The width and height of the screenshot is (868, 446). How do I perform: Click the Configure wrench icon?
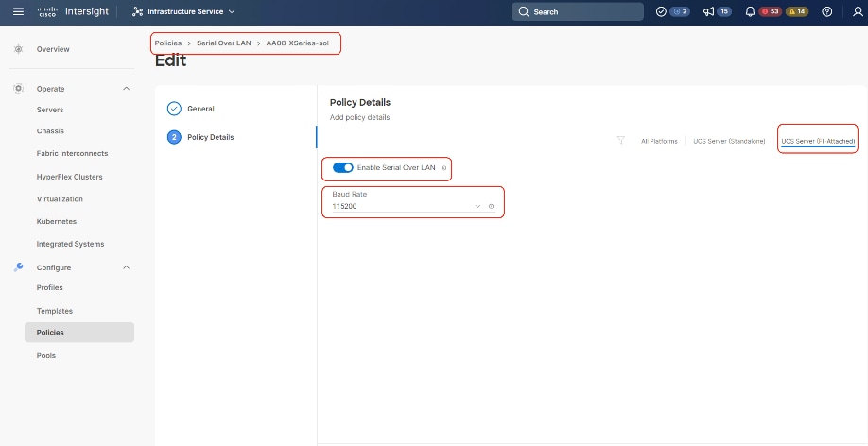(x=18, y=267)
